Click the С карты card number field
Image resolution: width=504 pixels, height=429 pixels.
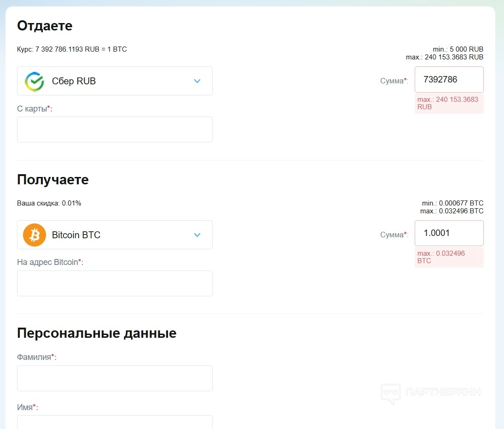coord(115,129)
